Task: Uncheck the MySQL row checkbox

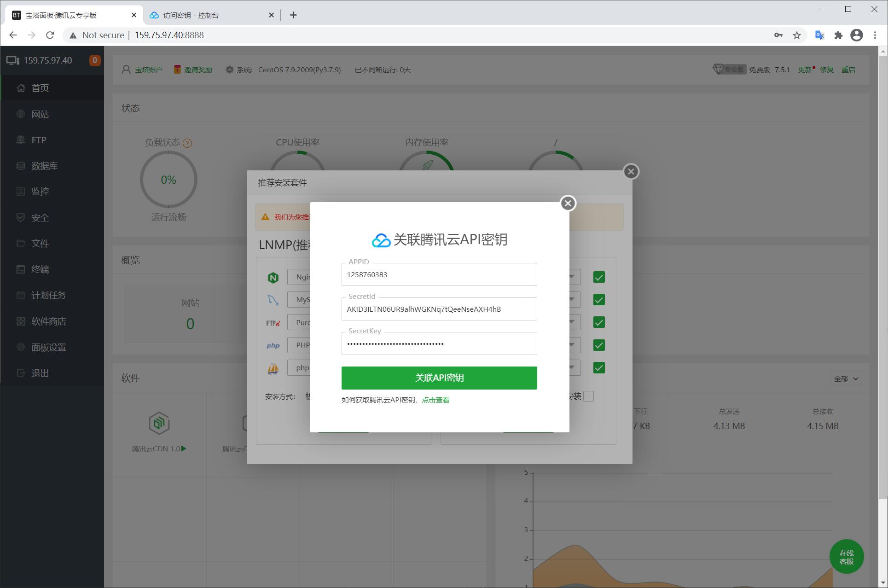Action: [599, 300]
